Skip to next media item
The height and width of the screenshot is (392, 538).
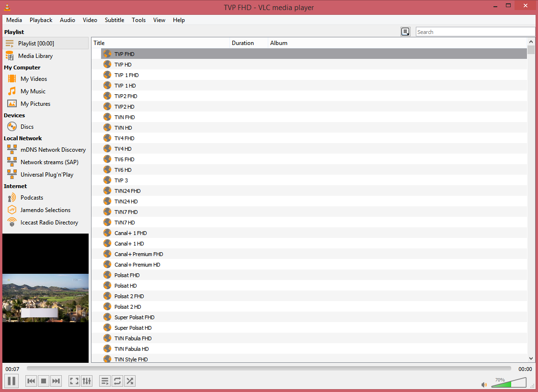coord(56,381)
